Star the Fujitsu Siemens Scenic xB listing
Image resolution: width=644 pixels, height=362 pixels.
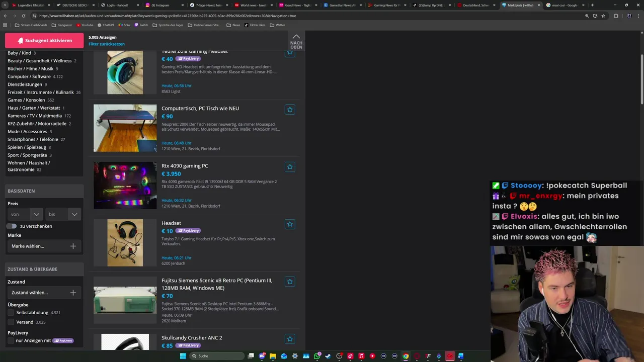(290, 281)
